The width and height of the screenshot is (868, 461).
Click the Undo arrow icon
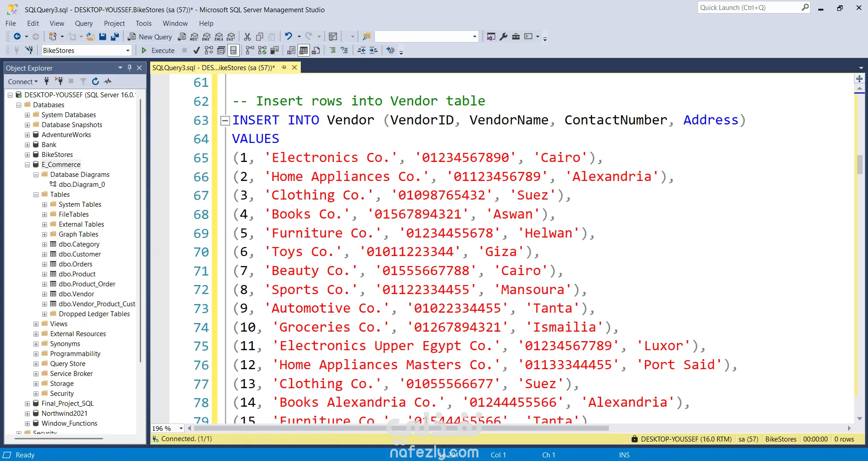[289, 37]
